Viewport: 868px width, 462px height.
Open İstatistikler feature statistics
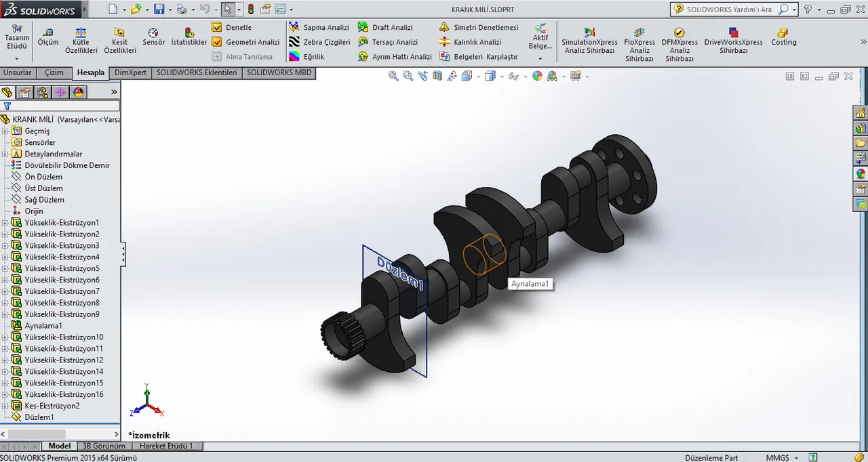click(x=189, y=37)
